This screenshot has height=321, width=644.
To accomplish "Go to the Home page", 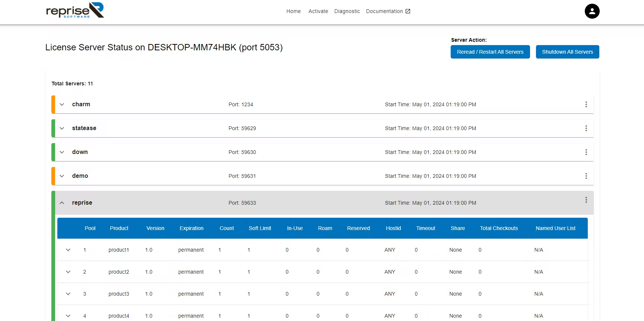I will pos(294,11).
